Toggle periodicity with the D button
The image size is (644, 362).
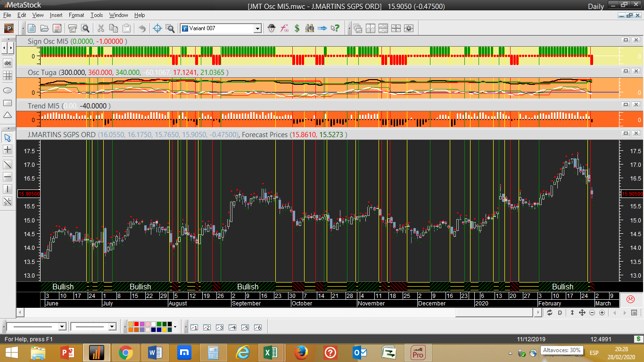click(560, 313)
